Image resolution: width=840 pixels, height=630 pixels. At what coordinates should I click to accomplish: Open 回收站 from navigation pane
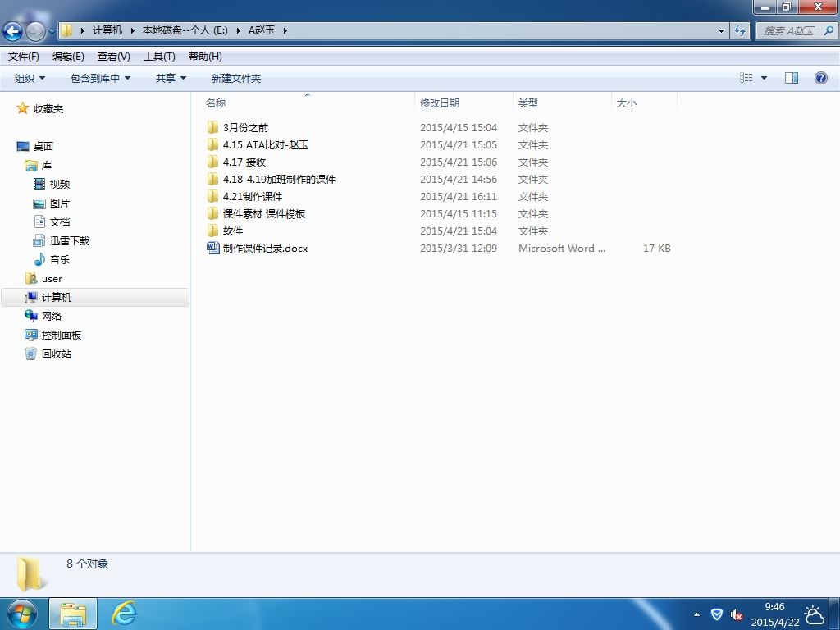pos(57,354)
